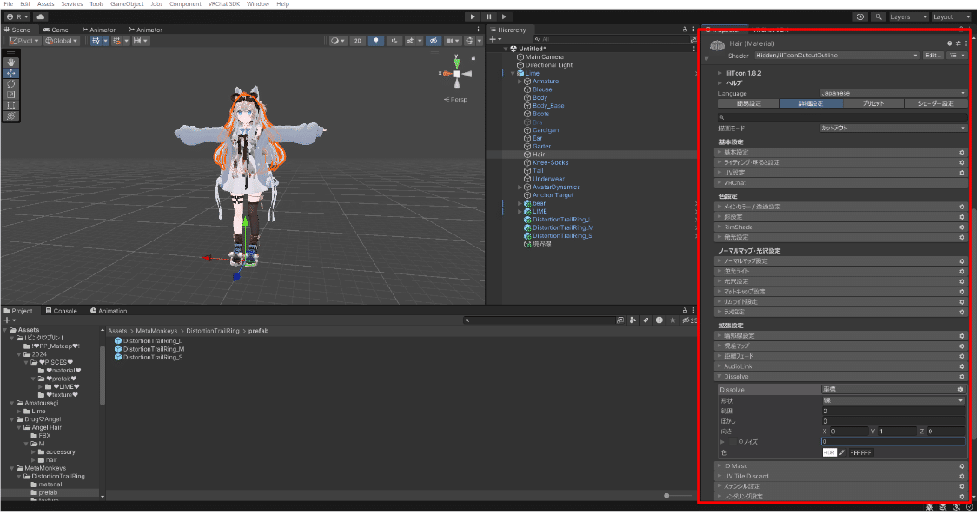Viewport: 980px width, 514px height.
Task: Click the global search magnifier icon
Action: click(878, 16)
